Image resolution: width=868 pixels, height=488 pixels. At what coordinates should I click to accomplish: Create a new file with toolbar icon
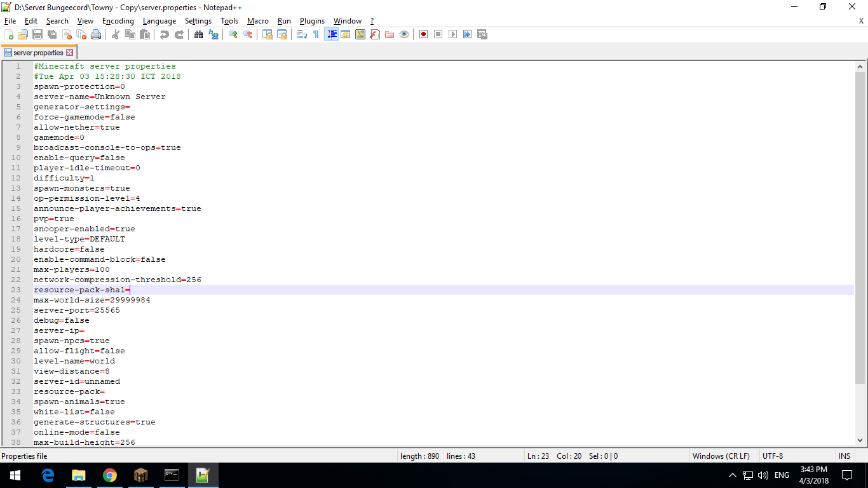(x=8, y=34)
